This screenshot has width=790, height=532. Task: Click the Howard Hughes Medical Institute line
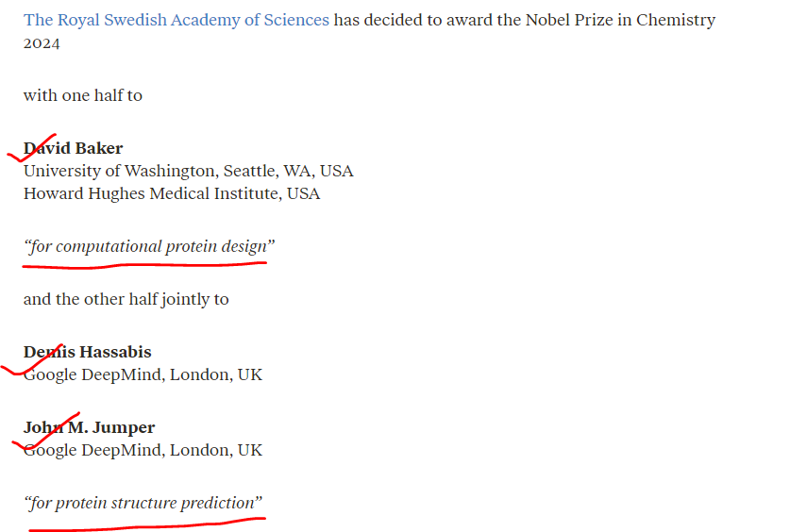coord(172,193)
